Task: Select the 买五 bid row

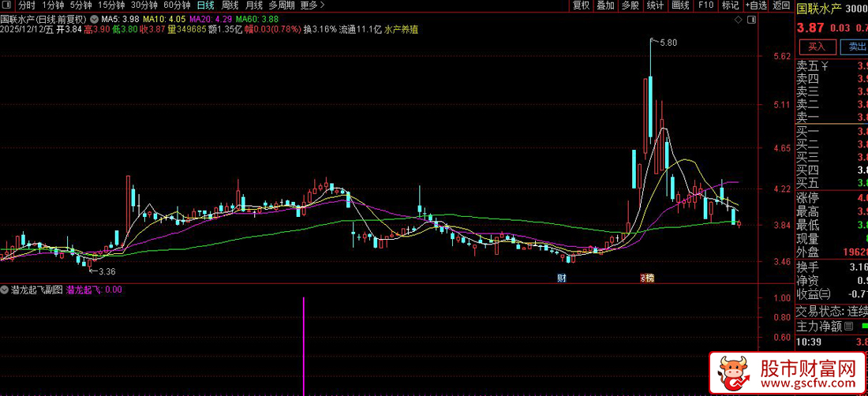Action: pos(832,182)
